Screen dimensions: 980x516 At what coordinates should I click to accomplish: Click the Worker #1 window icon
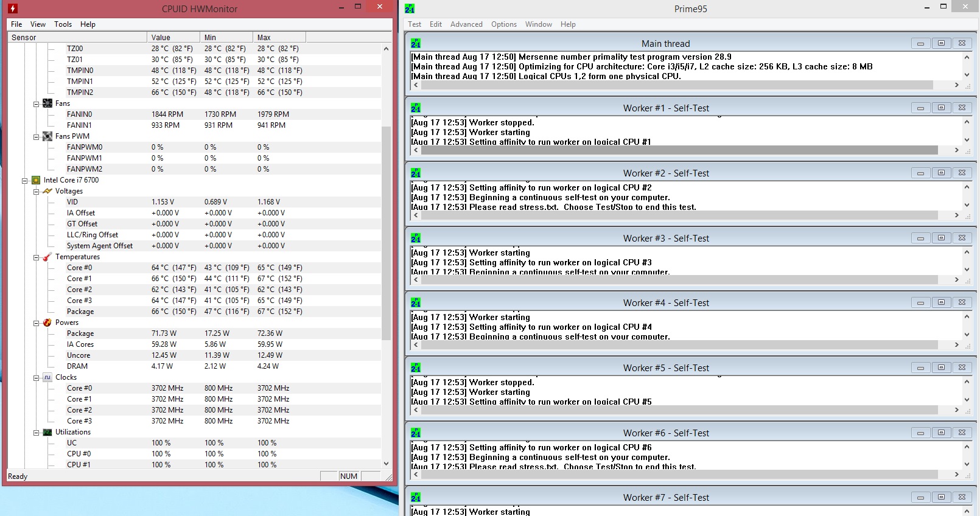tap(416, 108)
